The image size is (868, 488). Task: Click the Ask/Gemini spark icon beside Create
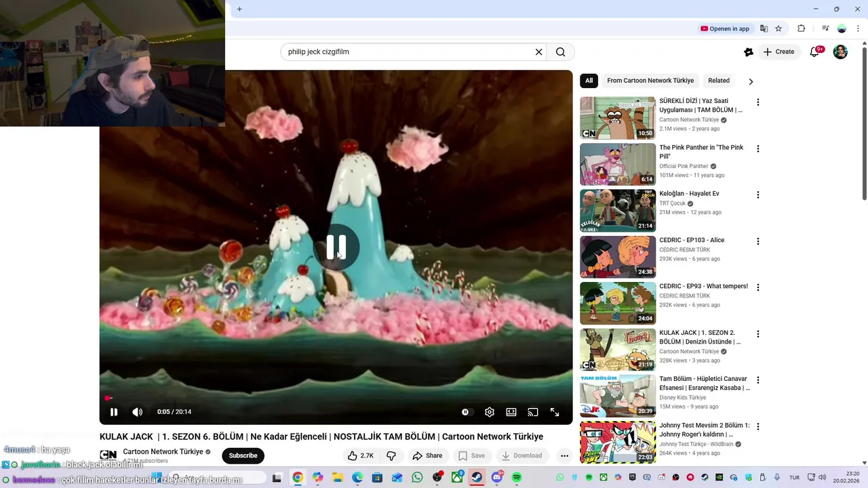tap(749, 52)
